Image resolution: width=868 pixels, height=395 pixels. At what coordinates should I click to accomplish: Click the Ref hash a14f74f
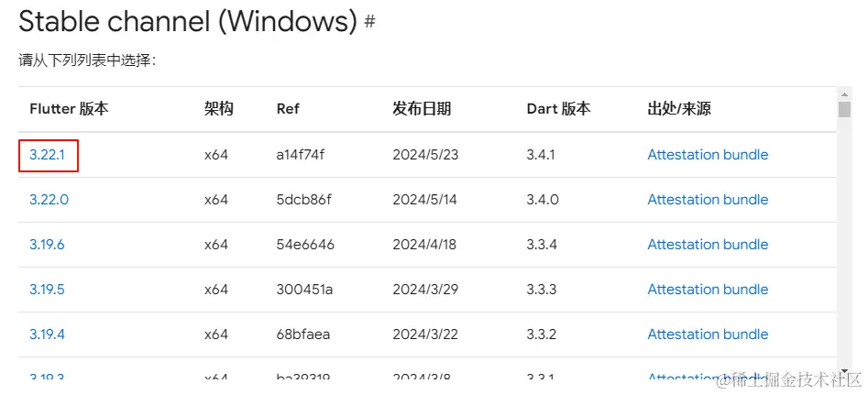click(x=301, y=155)
